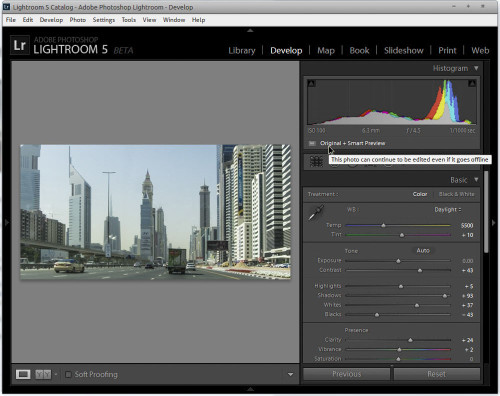Switch to the Library module

pos(242,51)
